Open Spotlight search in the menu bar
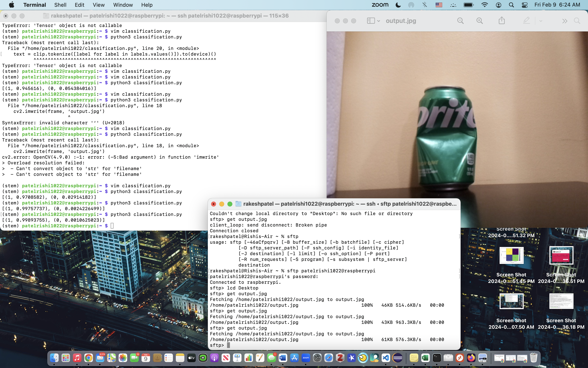Viewport: 588px width, 368px height. [511, 5]
